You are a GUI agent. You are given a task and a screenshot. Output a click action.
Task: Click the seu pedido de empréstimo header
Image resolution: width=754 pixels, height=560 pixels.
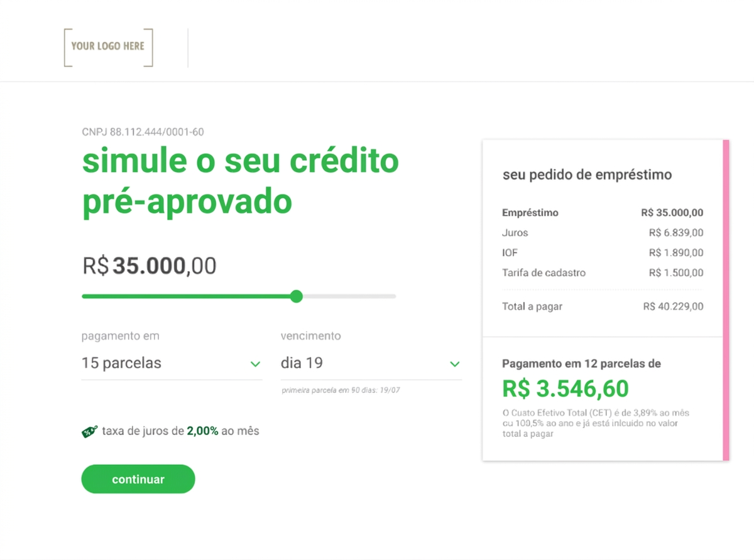(x=587, y=175)
